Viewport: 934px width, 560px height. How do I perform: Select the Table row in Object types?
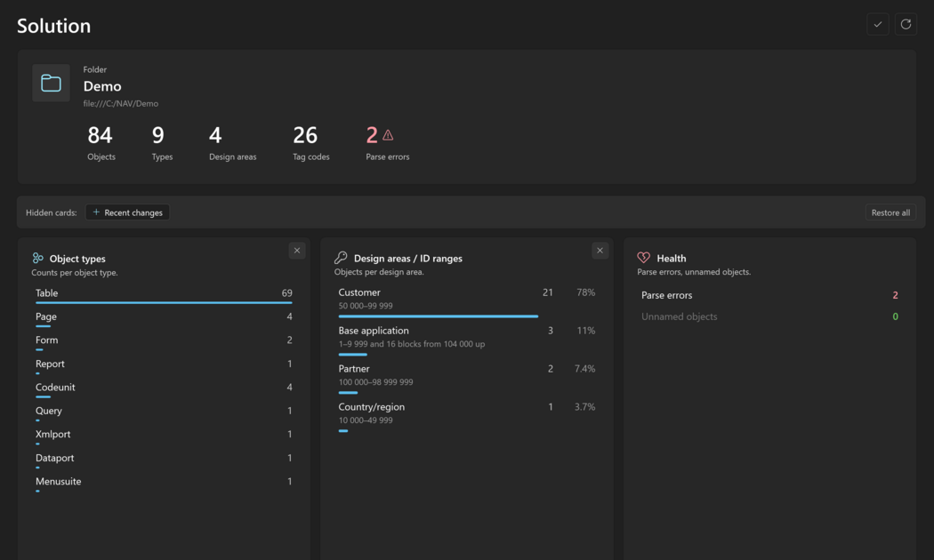tap(164, 295)
